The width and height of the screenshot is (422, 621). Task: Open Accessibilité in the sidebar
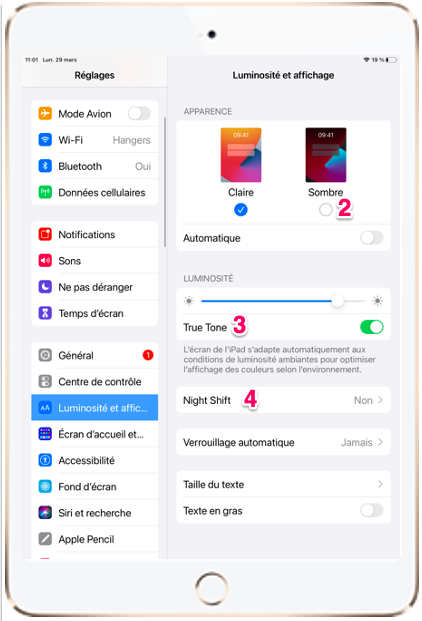tap(95, 460)
